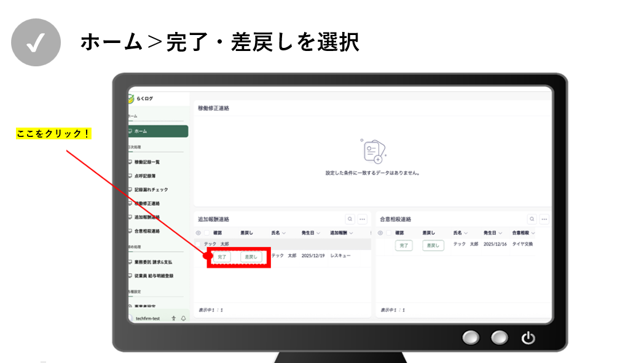
Task: Open the more options menu in 合意相殺連絡 panel
Action: tap(544, 219)
